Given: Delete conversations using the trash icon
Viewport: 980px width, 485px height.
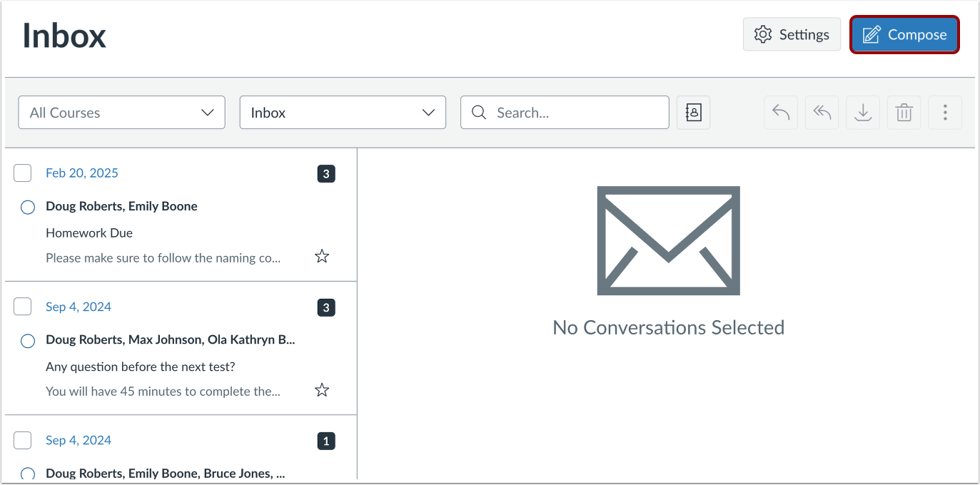Looking at the screenshot, I should (x=904, y=112).
